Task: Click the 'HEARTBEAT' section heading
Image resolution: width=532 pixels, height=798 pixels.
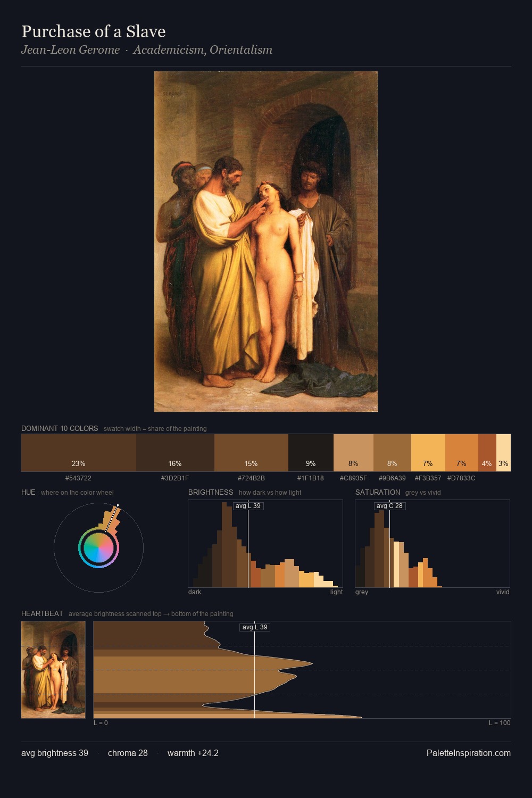Action: (x=42, y=613)
